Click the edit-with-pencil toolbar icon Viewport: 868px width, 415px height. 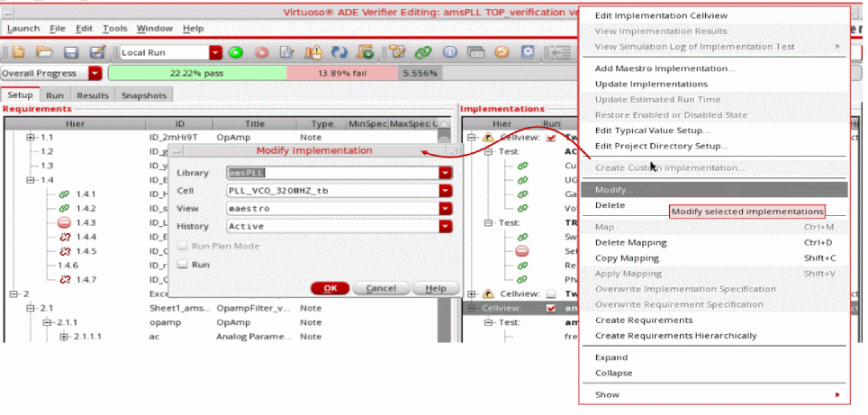[x=97, y=52]
